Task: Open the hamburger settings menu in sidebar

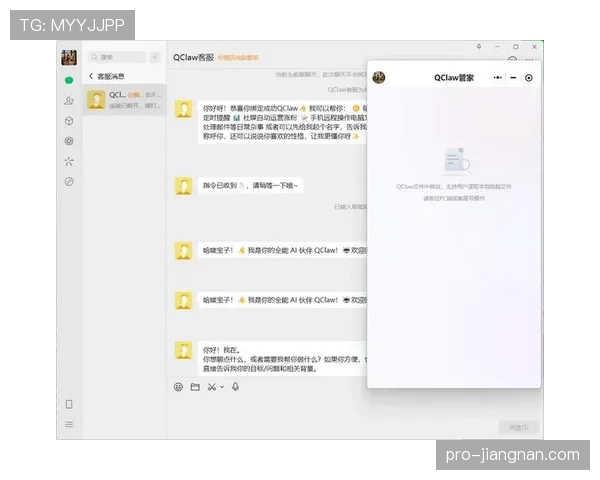Action: [69, 424]
